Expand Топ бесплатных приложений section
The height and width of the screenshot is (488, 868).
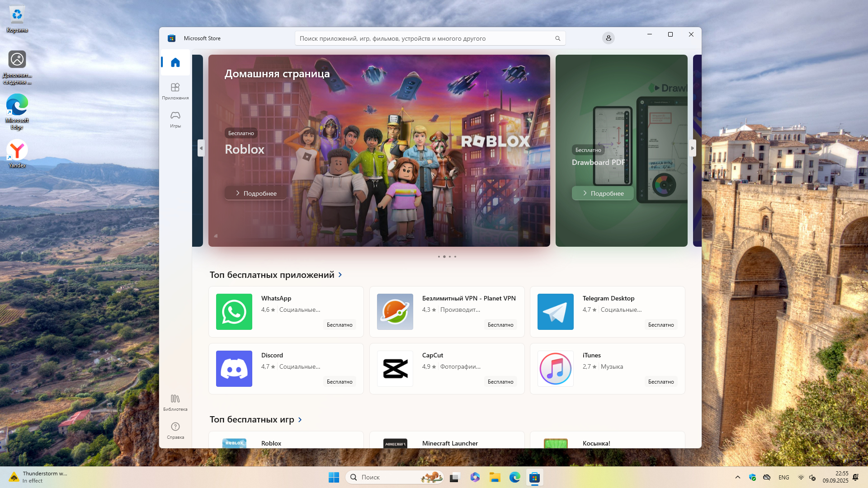340,275
